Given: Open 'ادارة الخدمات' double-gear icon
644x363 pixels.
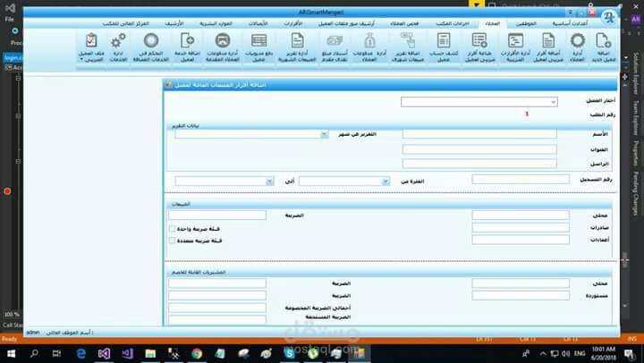Looking at the screenshot, I should tap(118, 41).
